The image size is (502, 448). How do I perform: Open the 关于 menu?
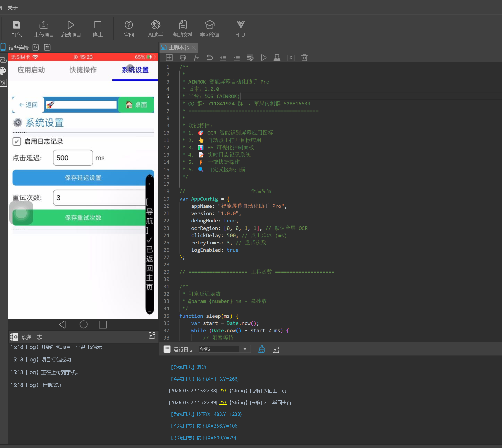pyautogui.click(x=12, y=8)
